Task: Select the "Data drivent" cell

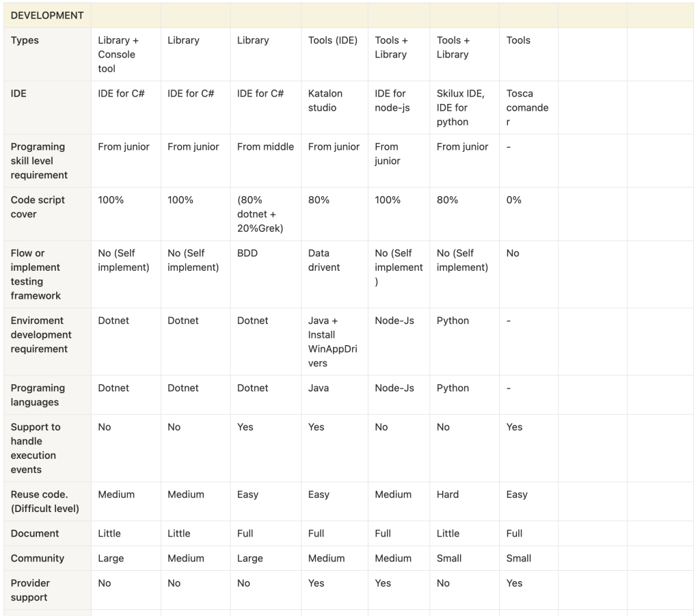Action: pyautogui.click(x=324, y=260)
